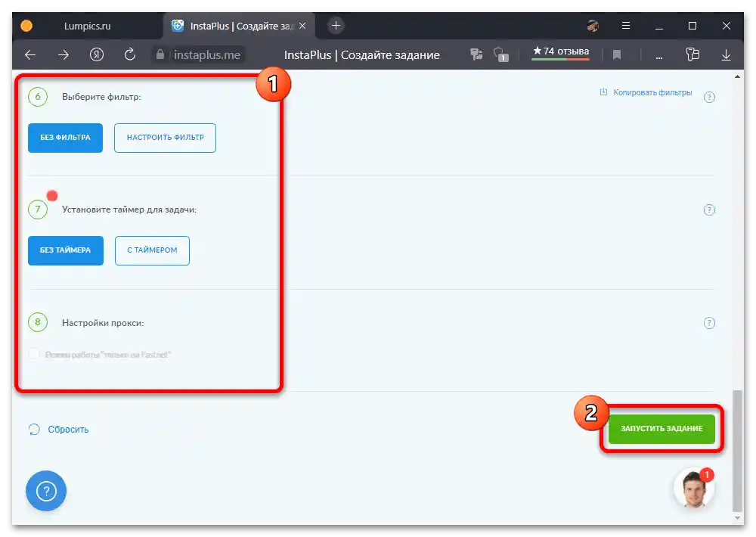This screenshot has width=756, height=537.
Task: Go forward with the browser forward arrow
Action: coord(64,55)
